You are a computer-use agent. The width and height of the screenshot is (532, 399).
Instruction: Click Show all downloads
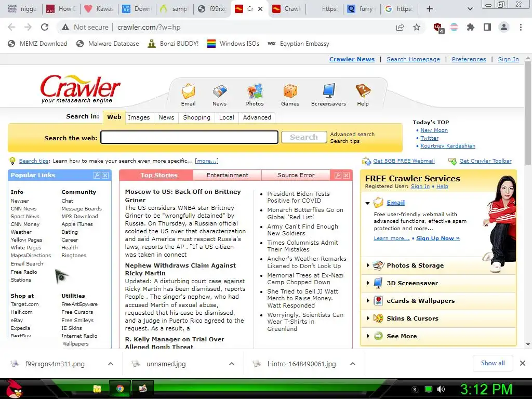point(493,363)
